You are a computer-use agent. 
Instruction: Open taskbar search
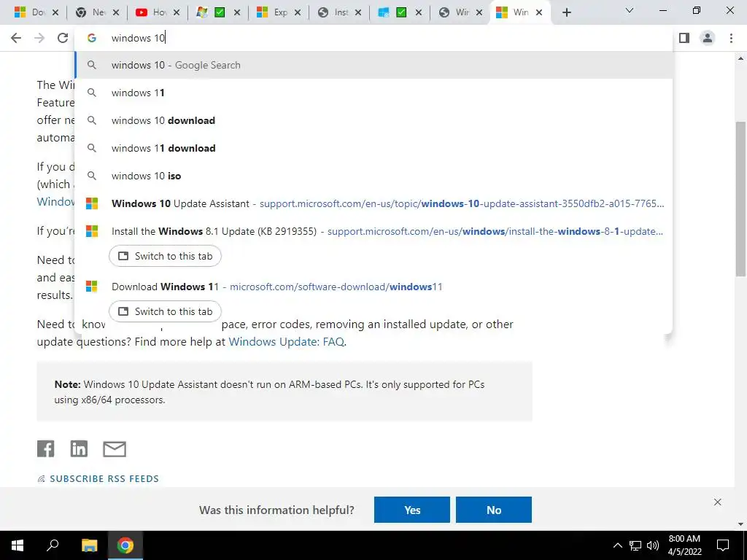(x=53, y=545)
